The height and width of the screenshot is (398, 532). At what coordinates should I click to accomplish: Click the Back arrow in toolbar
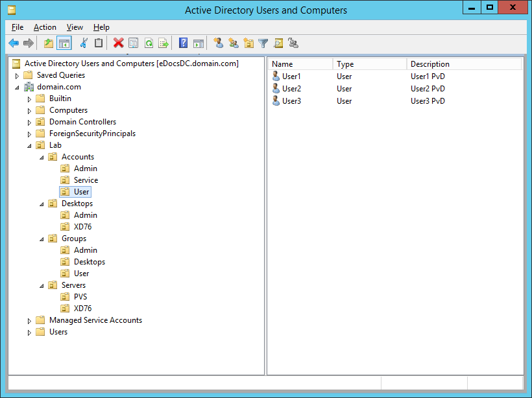point(14,43)
